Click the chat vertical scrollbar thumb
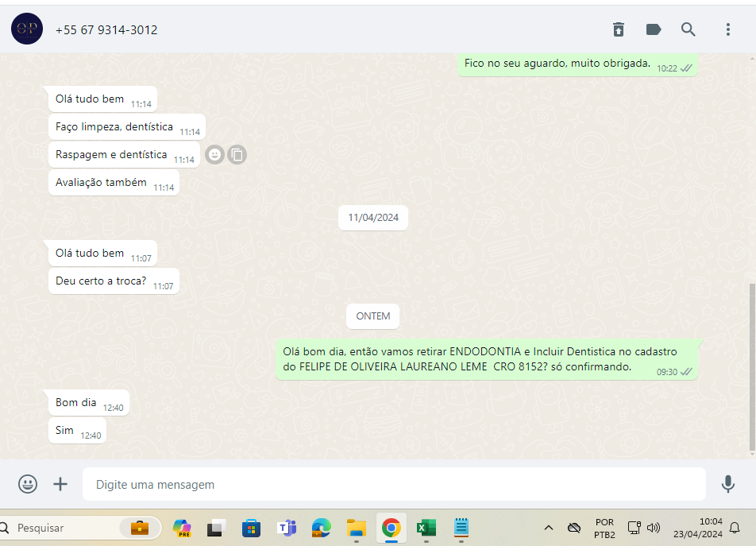Viewport: 756px width, 546px height. point(752,367)
